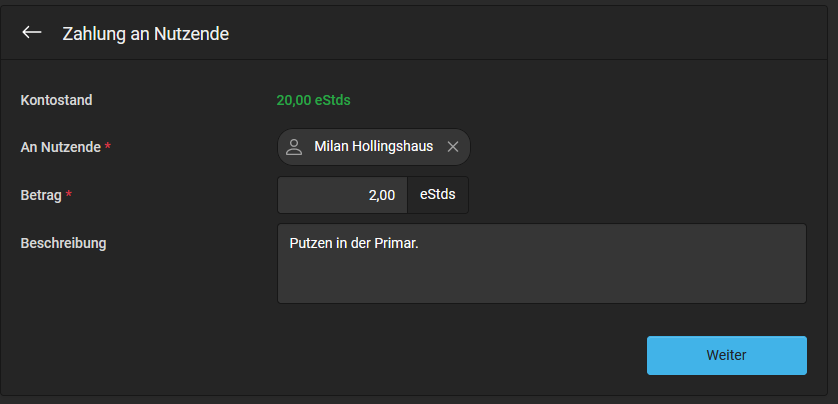
Task: Go back using the left arrow icon
Action: (x=32, y=33)
